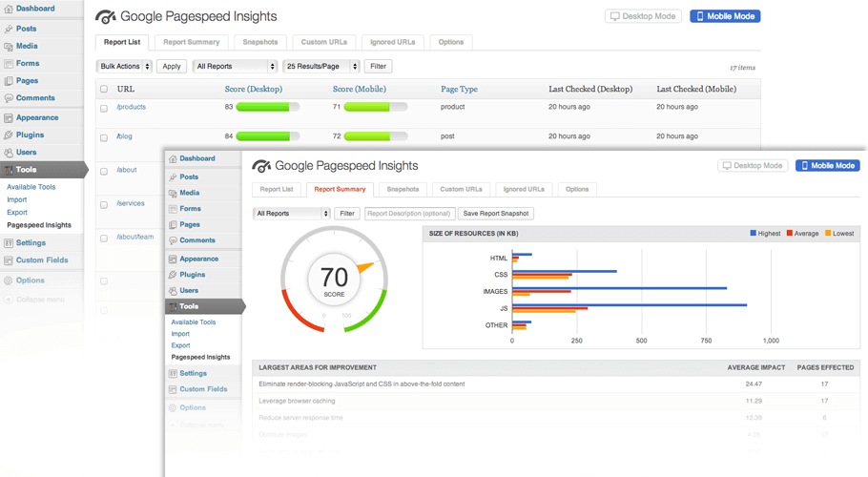Click desktop score bar for /products
The image size is (868, 477).
(268, 107)
